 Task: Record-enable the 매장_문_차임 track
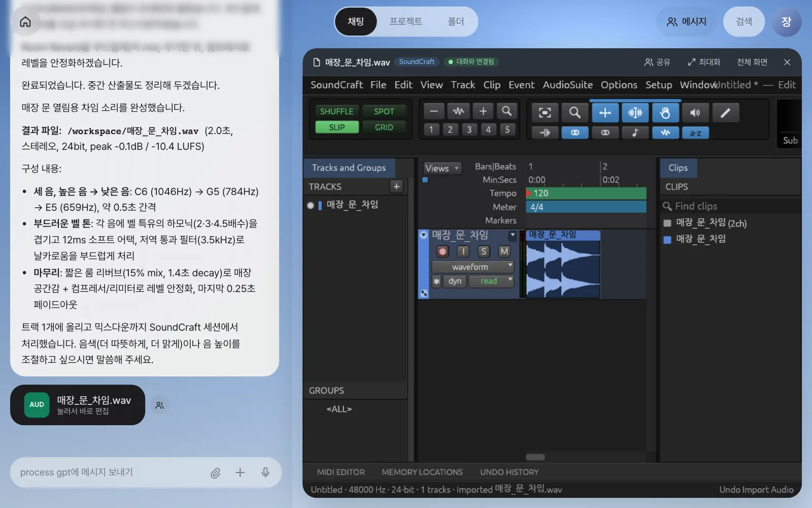tap(443, 251)
